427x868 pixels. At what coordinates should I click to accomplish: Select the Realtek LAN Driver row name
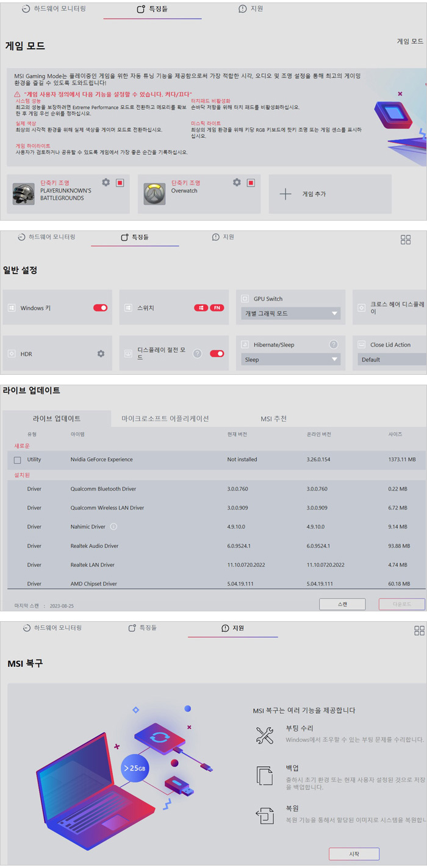click(93, 564)
